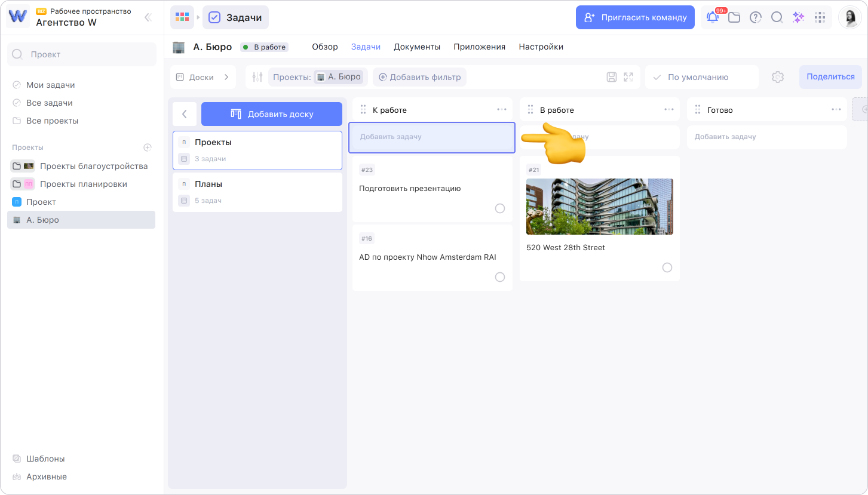Image resolution: width=868 pixels, height=495 pixels.
Task: Click the Пригласить команду button
Action: [635, 17]
